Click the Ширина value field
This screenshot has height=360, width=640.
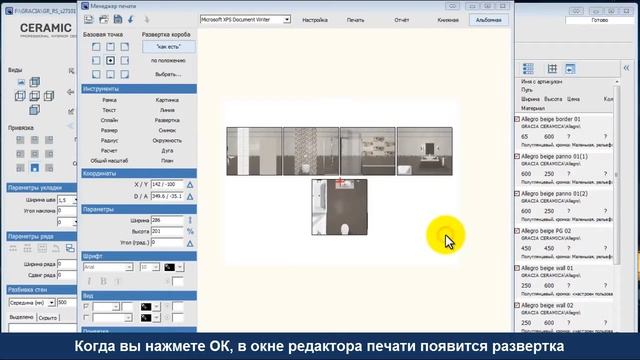click(167, 220)
